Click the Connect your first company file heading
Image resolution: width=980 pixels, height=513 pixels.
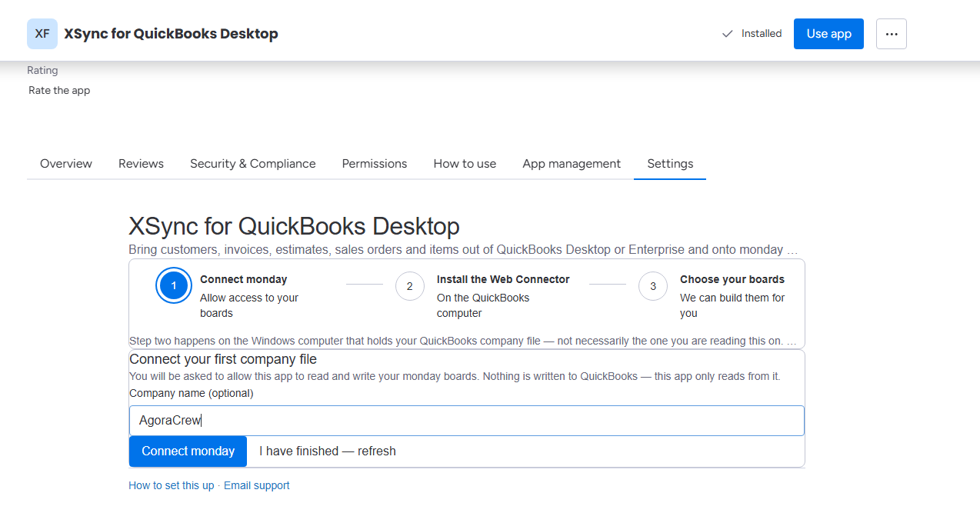coord(223,359)
